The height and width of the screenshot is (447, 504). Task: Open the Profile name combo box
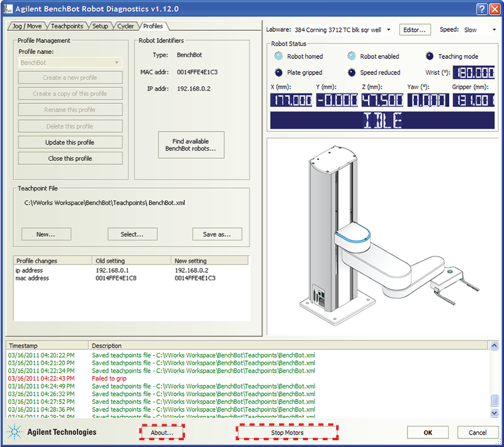coord(69,63)
